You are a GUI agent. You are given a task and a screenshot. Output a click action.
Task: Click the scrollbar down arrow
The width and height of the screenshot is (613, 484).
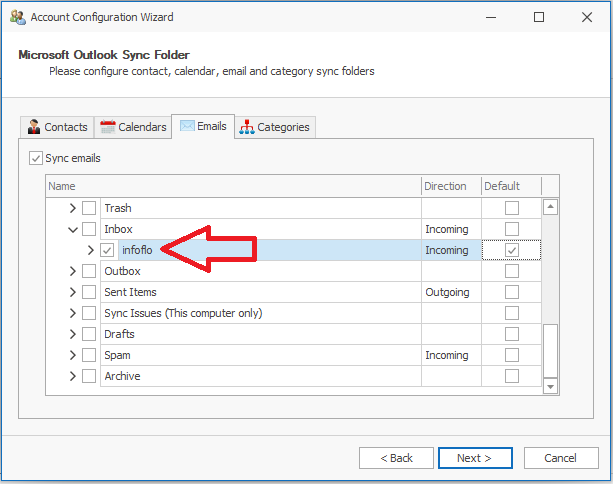pyautogui.click(x=549, y=385)
